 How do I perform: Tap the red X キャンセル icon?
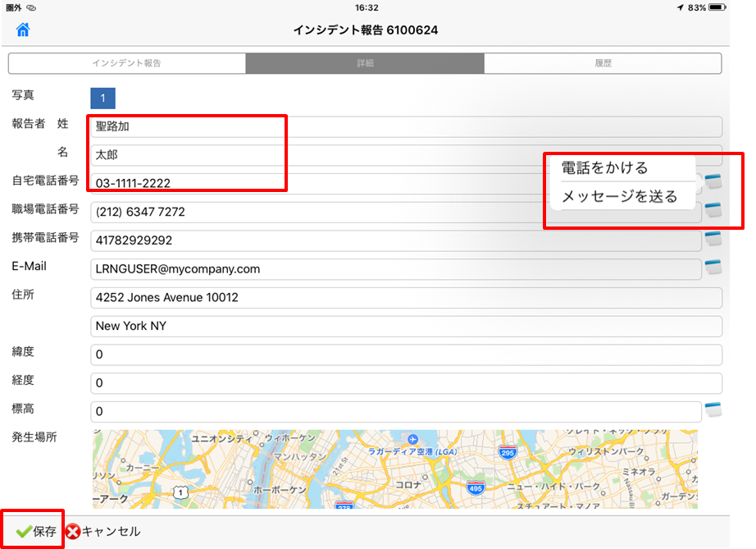tap(73, 532)
